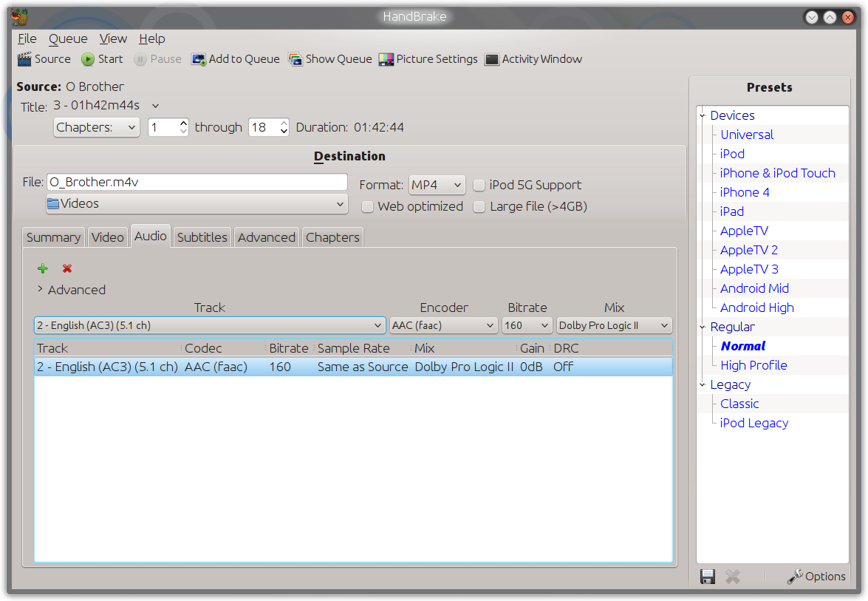Screen dimensions: 868x601
Task: Collapse the Regular preset group
Action: 703,327
